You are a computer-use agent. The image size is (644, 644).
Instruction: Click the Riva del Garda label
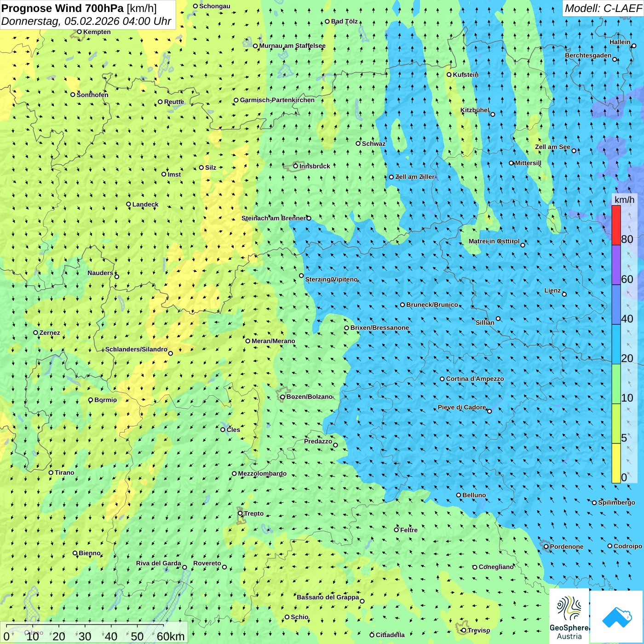pos(158,563)
